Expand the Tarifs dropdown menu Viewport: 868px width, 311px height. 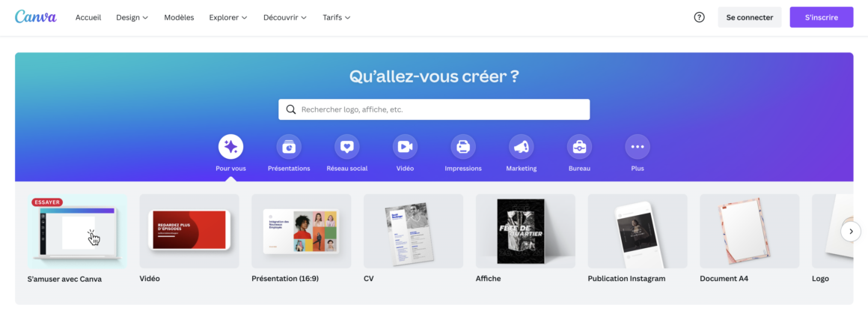[x=337, y=17]
